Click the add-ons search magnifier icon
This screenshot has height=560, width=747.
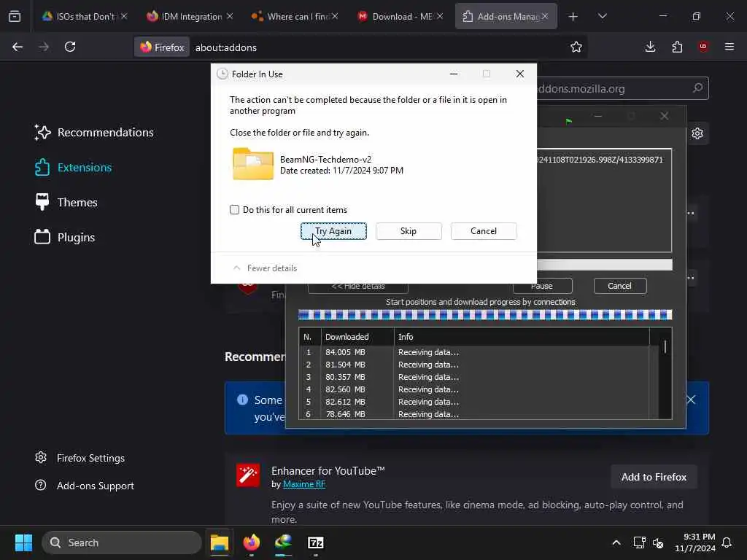tap(697, 88)
